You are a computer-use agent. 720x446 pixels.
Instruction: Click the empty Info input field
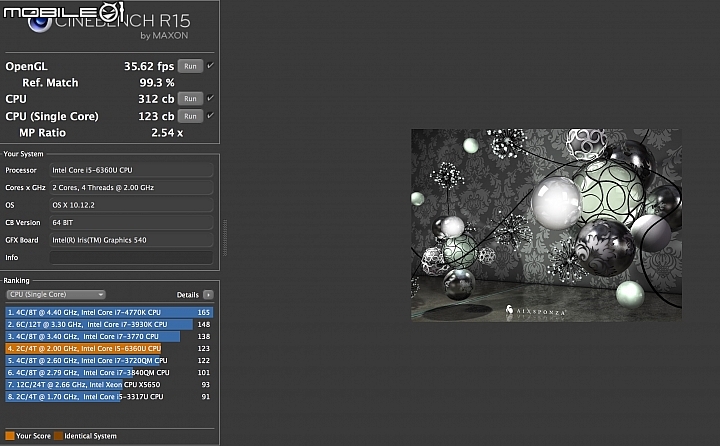[x=131, y=258]
